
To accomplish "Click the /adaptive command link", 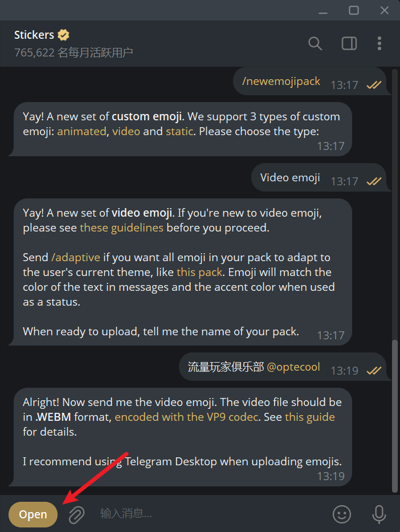I will [x=76, y=257].
